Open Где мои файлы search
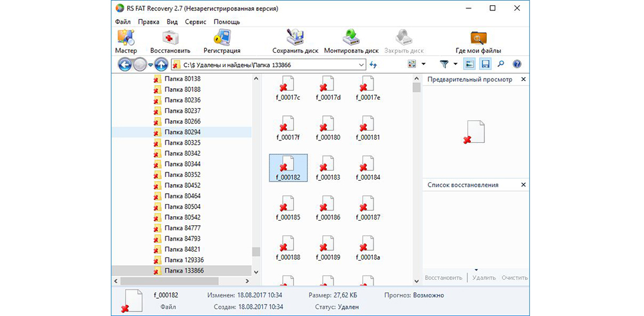 (478, 41)
